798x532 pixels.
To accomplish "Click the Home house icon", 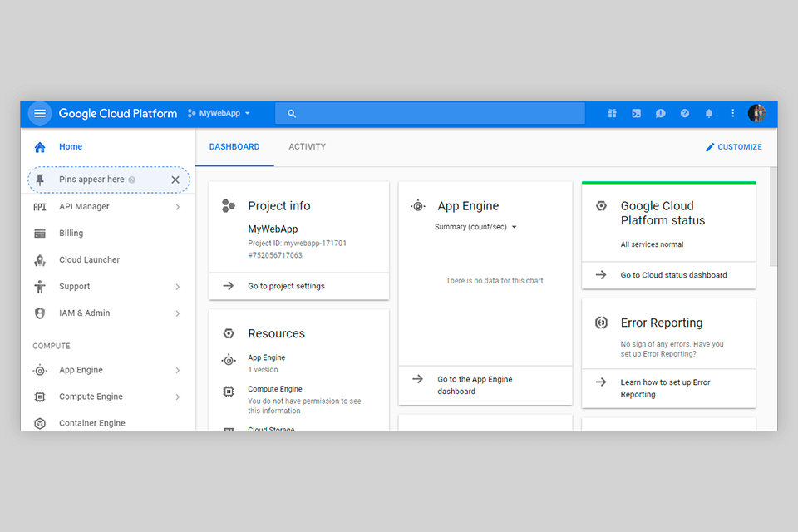I will click(40, 147).
